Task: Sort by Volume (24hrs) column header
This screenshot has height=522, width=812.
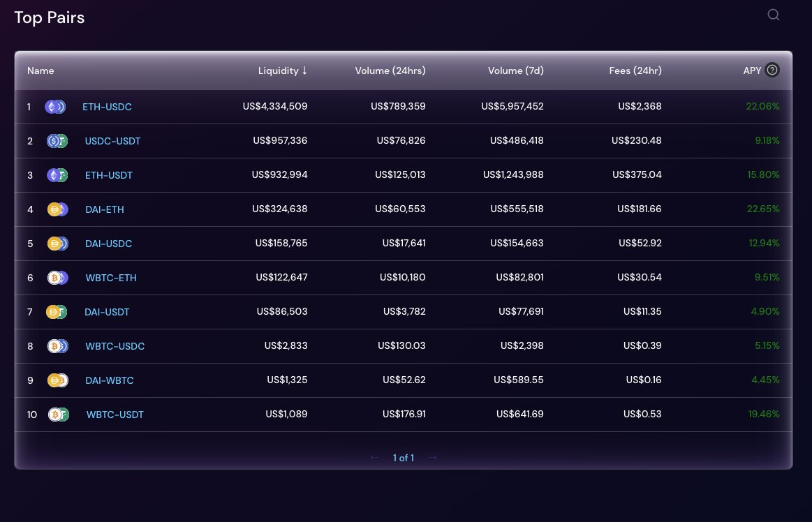Action: (390, 70)
